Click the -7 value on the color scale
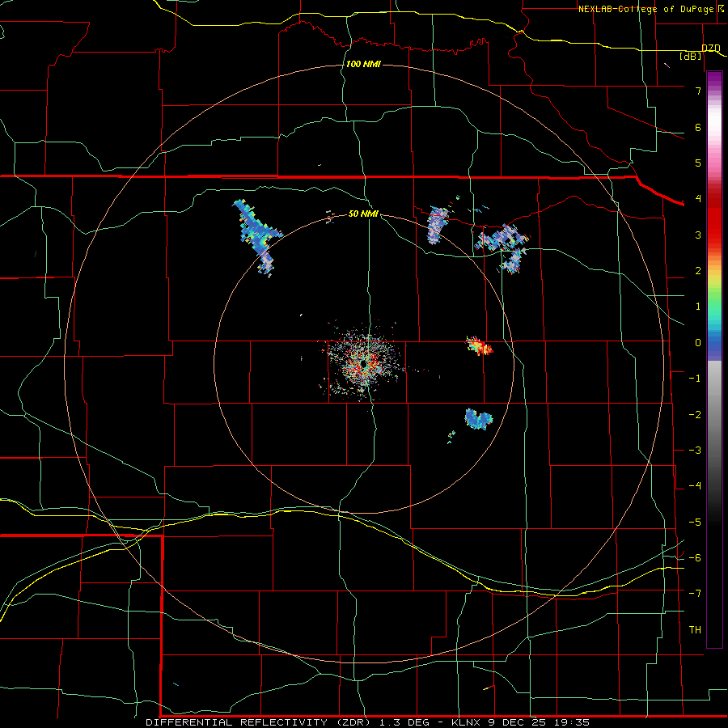This screenshot has height=728, width=728. [x=695, y=594]
